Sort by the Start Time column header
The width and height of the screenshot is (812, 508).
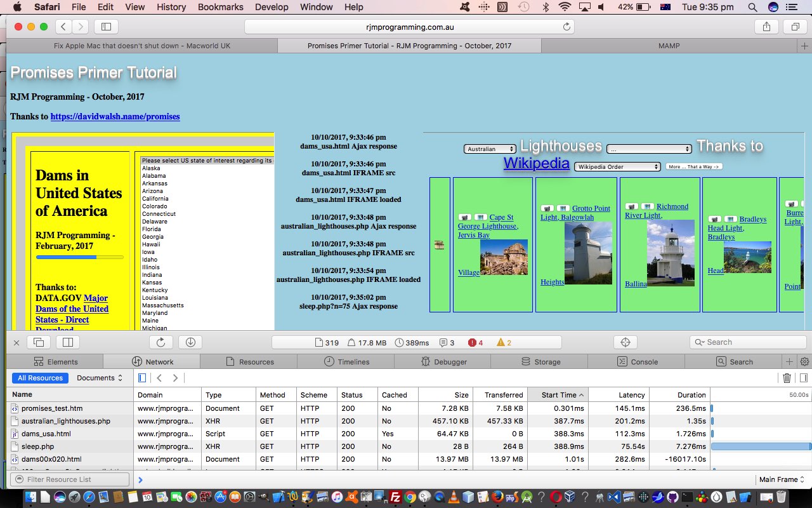point(558,395)
